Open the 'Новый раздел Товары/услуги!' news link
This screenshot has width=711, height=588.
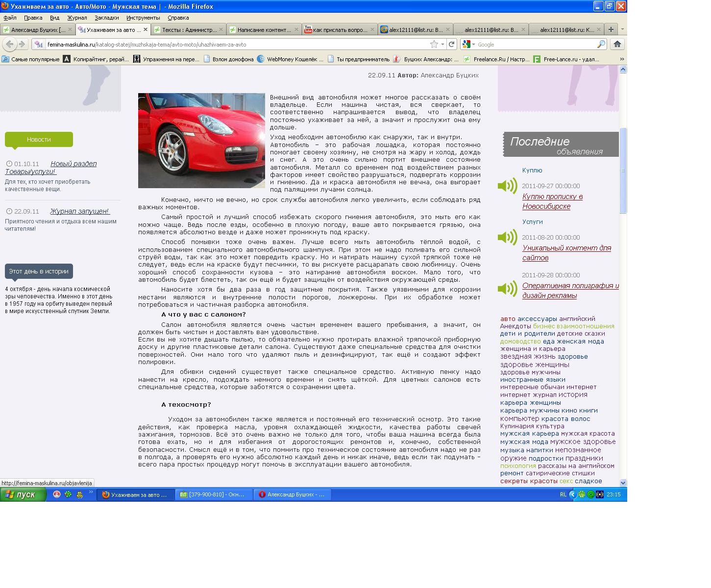[51, 168]
